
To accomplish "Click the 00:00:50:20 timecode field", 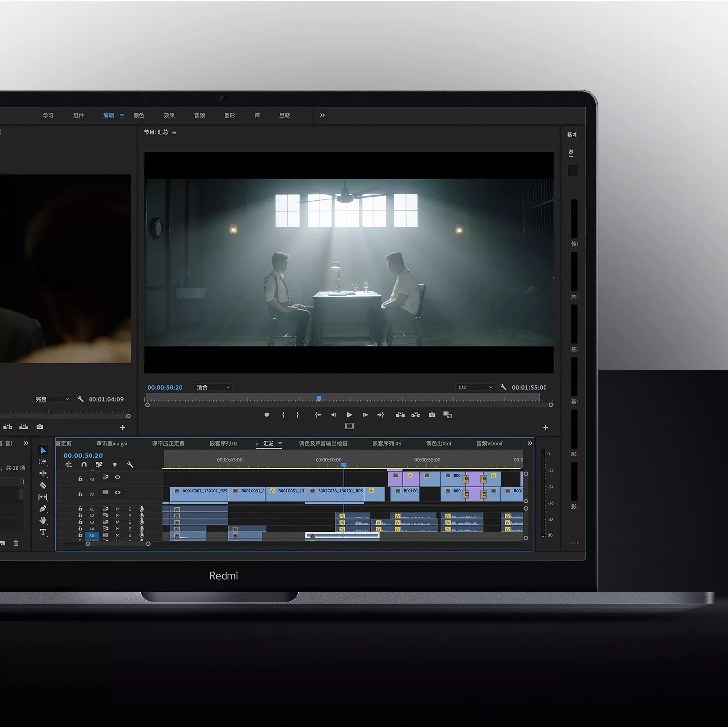I will pos(83,455).
